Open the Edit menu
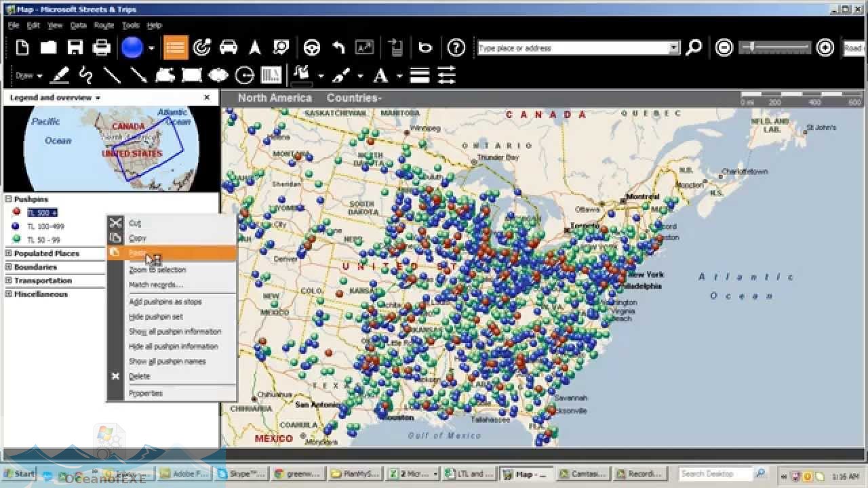Image resolution: width=868 pixels, height=488 pixels. (33, 25)
